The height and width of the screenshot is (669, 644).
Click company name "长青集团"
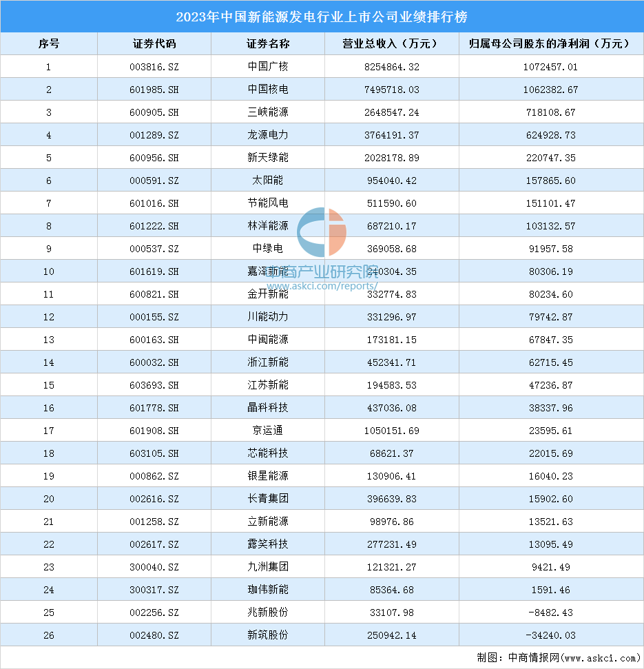[268, 499]
